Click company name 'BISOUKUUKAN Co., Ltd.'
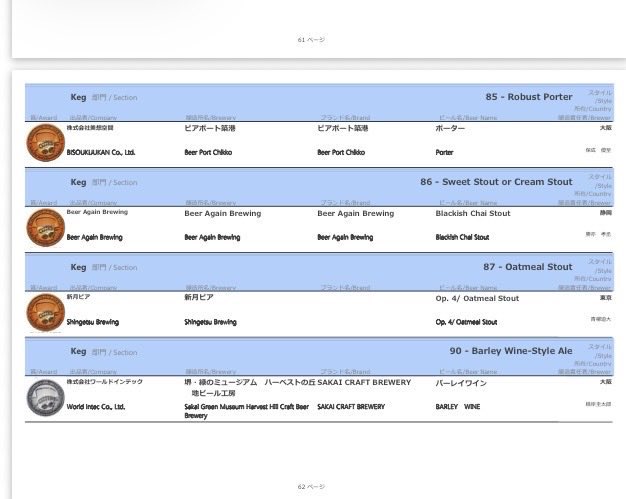 click(101, 152)
